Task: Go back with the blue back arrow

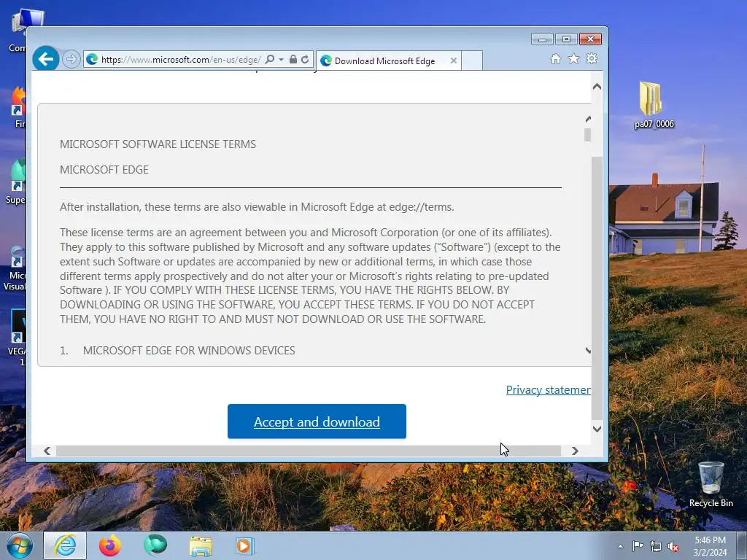Action: pyautogui.click(x=46, y=59)
